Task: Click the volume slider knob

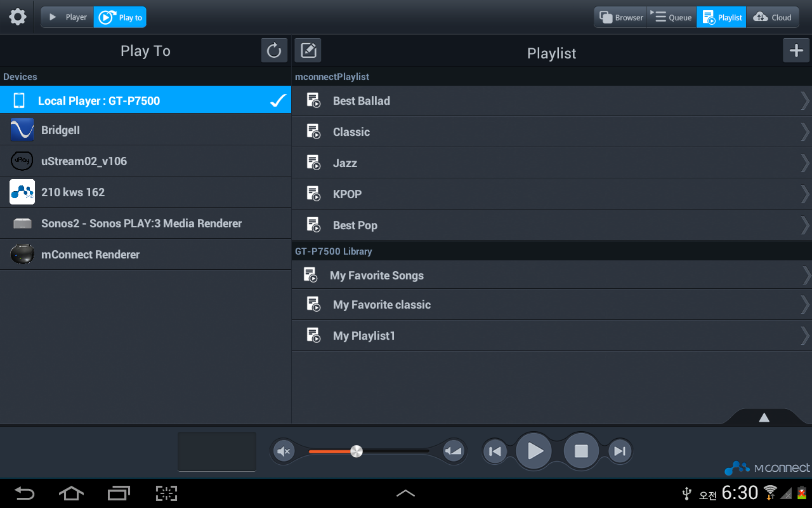Action: pyautogui.click(x=357, y=451)
